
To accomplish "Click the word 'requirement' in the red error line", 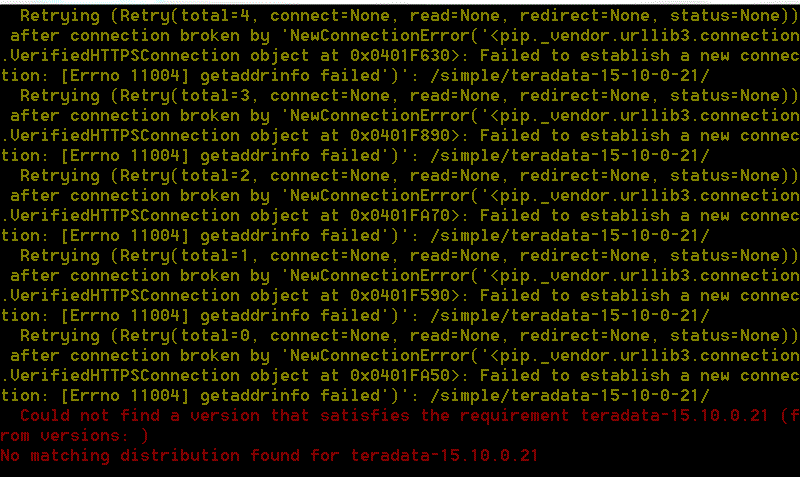I will point(515,416).
